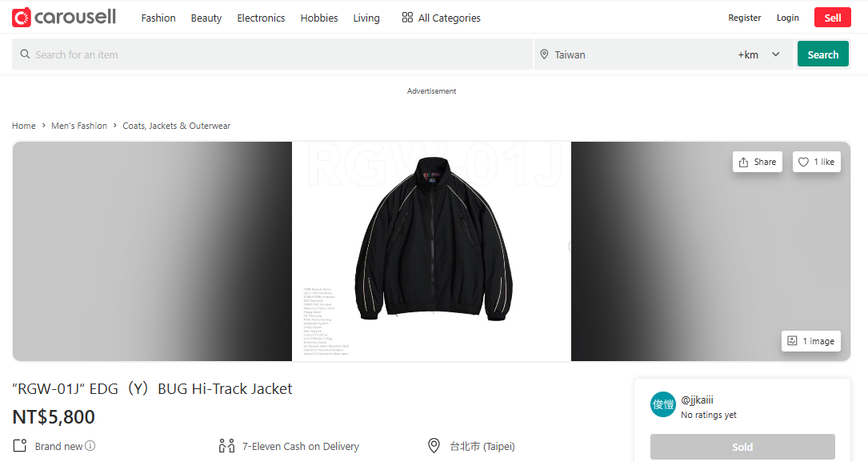This screenshot has height=462, width=868.
Task: Click the magnifier icon in the search bar
Action: (25, 54)
